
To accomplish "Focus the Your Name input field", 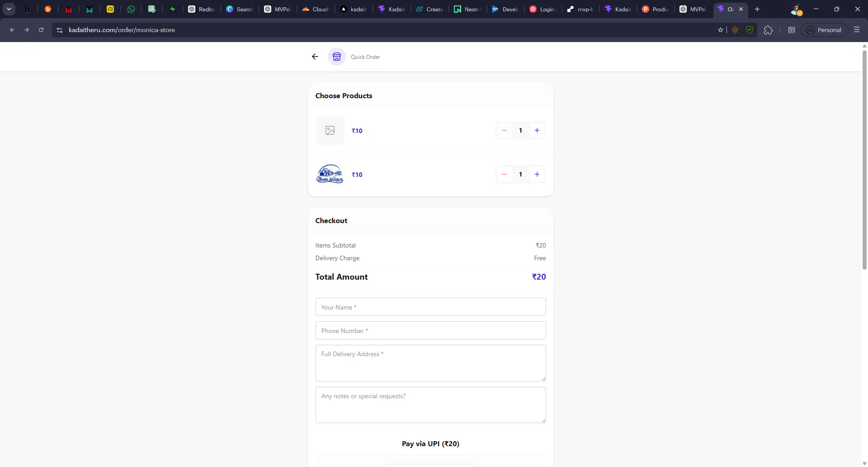I will [430, 307].
